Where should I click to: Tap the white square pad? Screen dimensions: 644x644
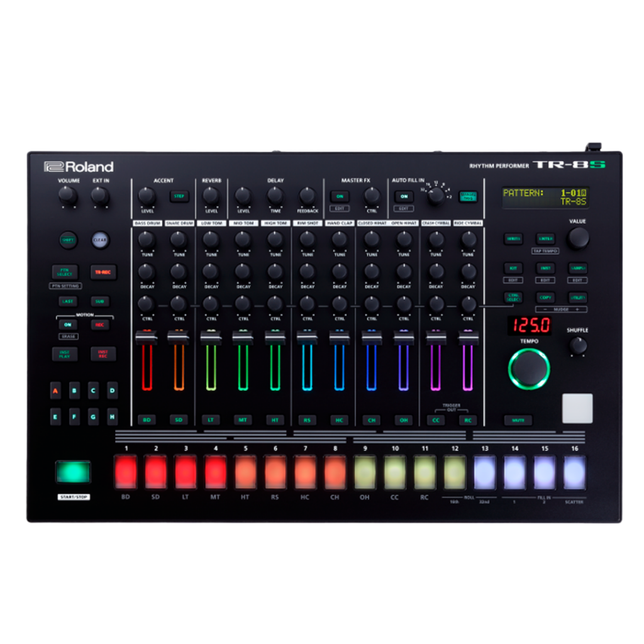point(577,408)
